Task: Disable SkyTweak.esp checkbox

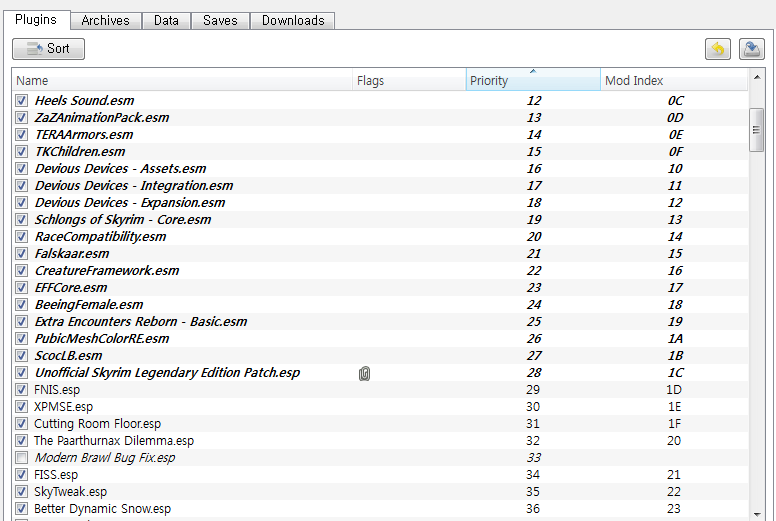Action: (x=21, y=492)
